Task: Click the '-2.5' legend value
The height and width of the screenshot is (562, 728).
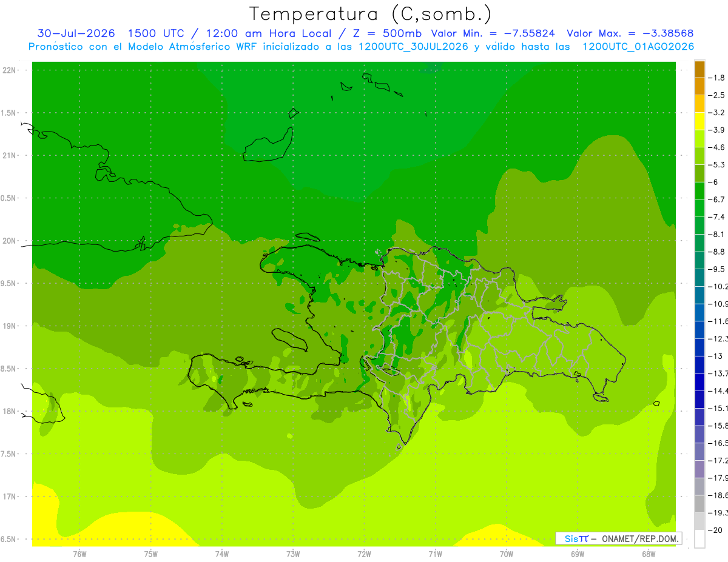Action: [x=718, y=95]
